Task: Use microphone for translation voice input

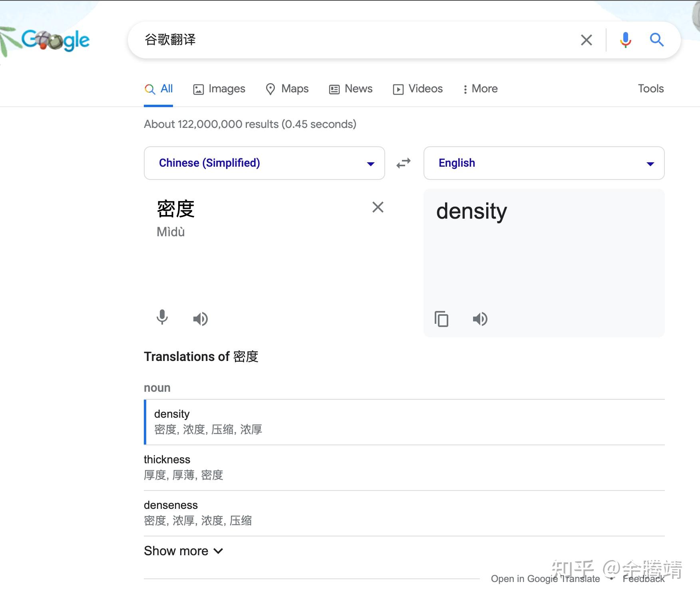Action: 162,318
